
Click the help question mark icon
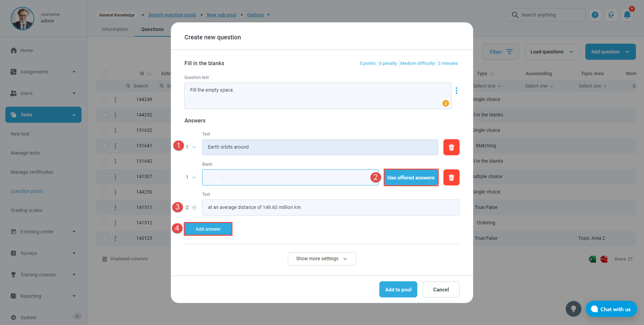point(595,15)
